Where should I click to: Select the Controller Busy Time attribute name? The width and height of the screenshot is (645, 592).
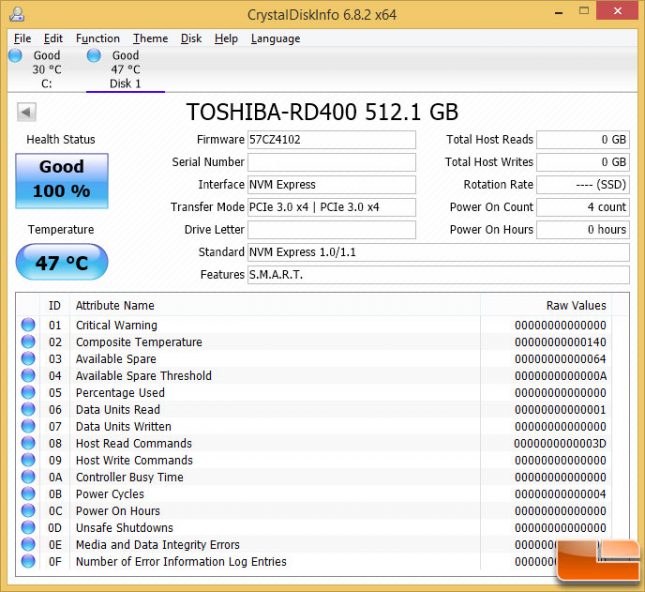(130, 477)
